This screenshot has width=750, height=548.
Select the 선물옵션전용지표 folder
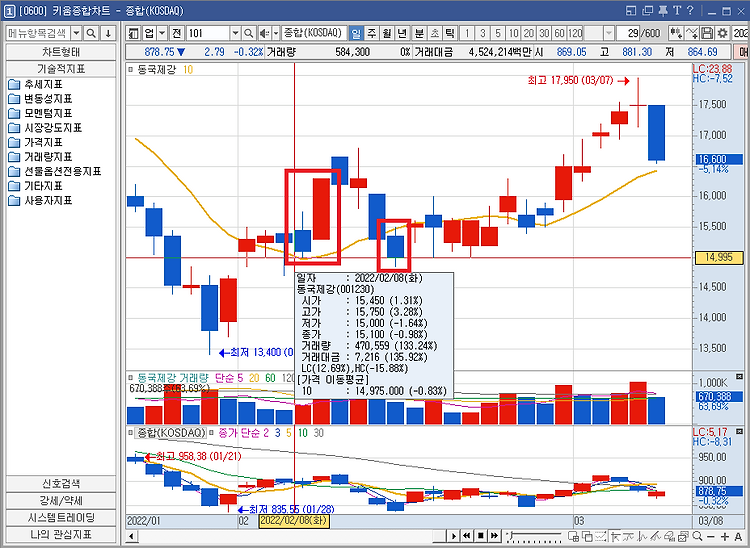(x=54, y=171)
